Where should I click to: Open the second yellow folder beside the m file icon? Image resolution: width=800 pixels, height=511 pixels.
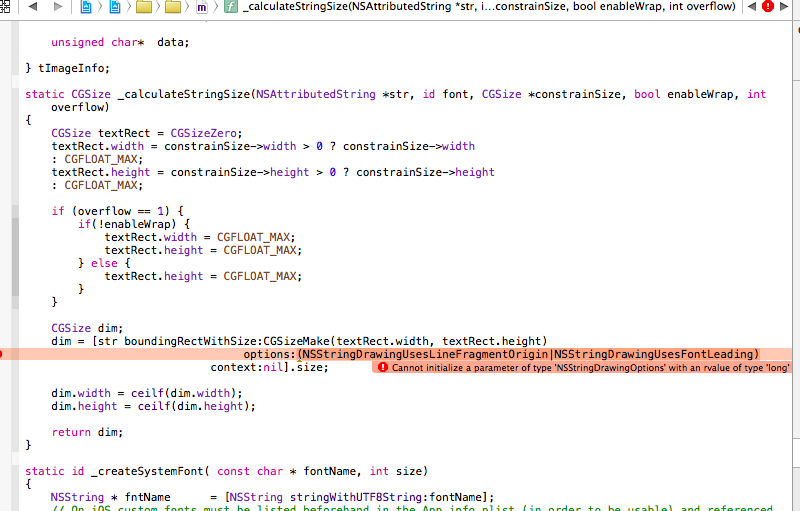click(x=173, y=7)
